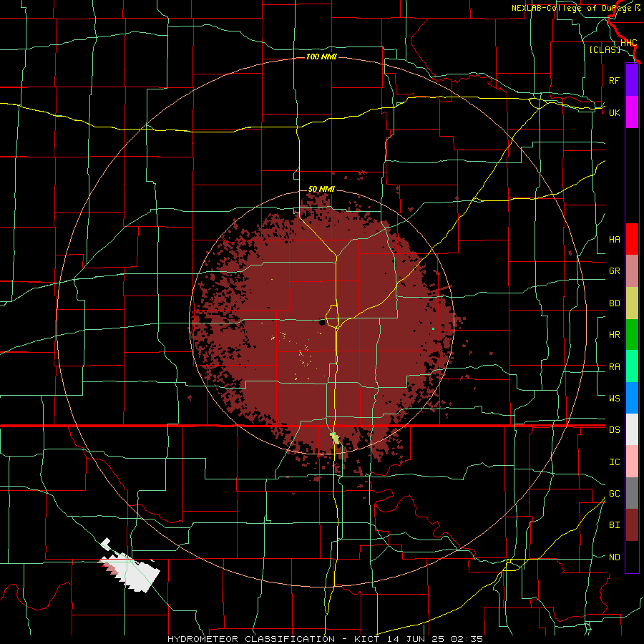Click the DS white legend swatch
The height and width of the screenshot is (644, 644).
point(632,429)
